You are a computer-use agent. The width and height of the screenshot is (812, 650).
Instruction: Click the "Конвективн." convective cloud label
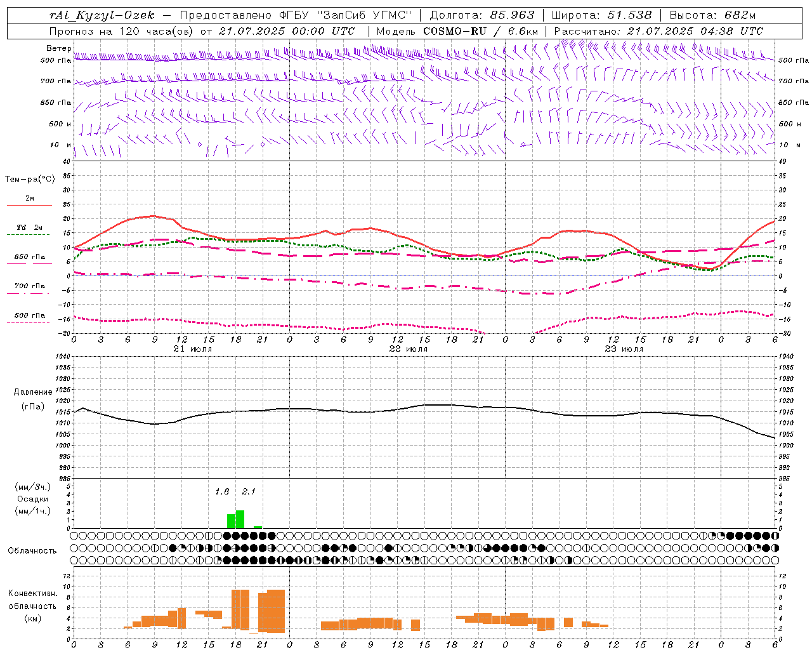tap(32, 593)
